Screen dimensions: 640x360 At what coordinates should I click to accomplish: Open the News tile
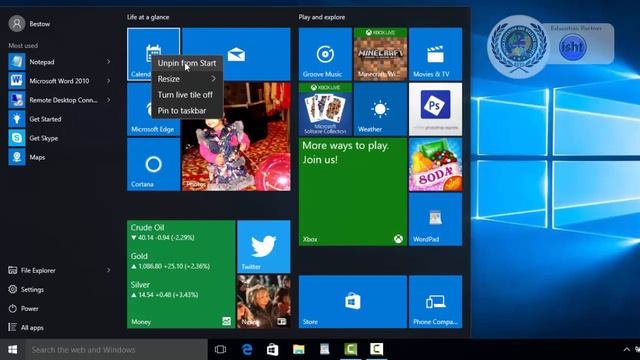pos(264,302)
